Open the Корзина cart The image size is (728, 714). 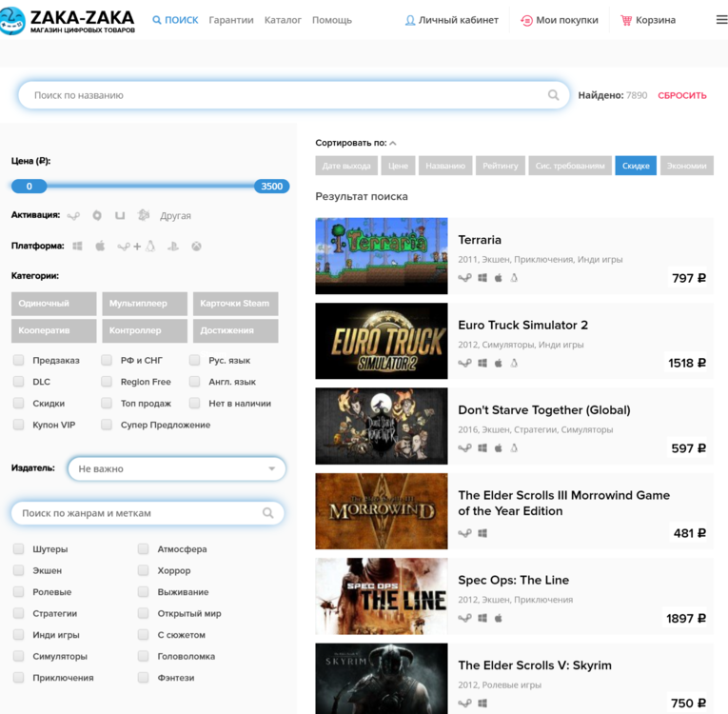tap(648, 20)
